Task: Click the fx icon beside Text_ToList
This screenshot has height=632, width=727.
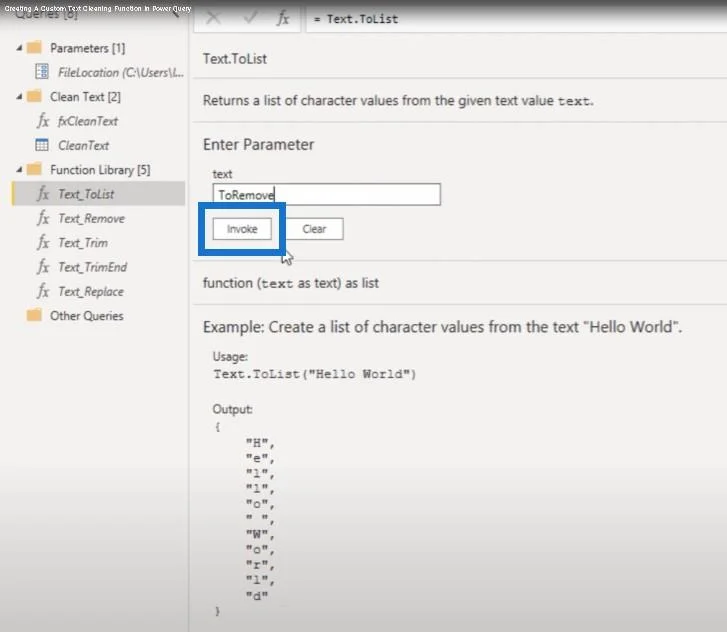Action: point(43,194)
